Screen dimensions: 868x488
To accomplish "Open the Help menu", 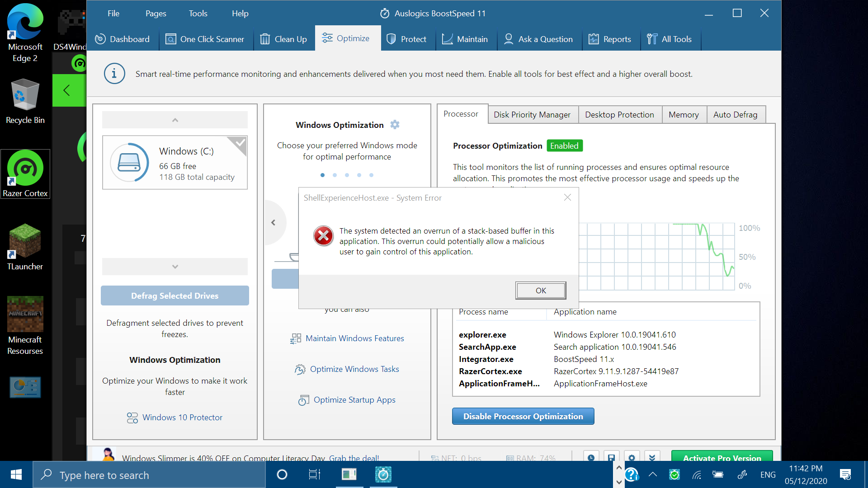I will pos(240,14).
